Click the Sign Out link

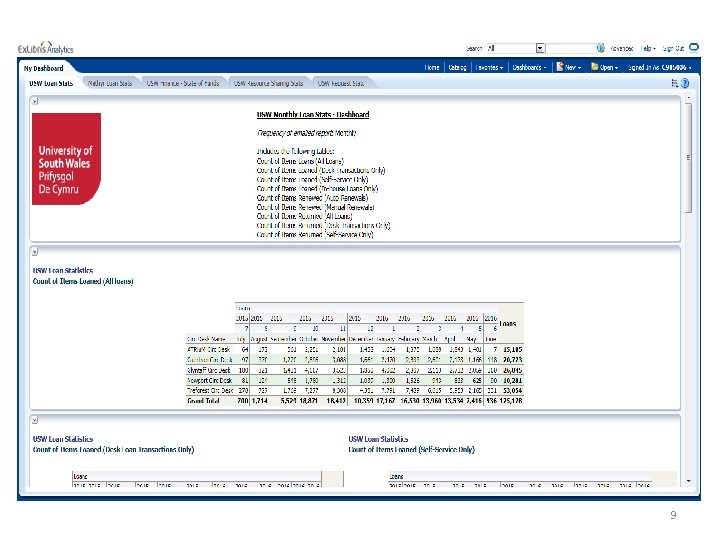(673, 48)
